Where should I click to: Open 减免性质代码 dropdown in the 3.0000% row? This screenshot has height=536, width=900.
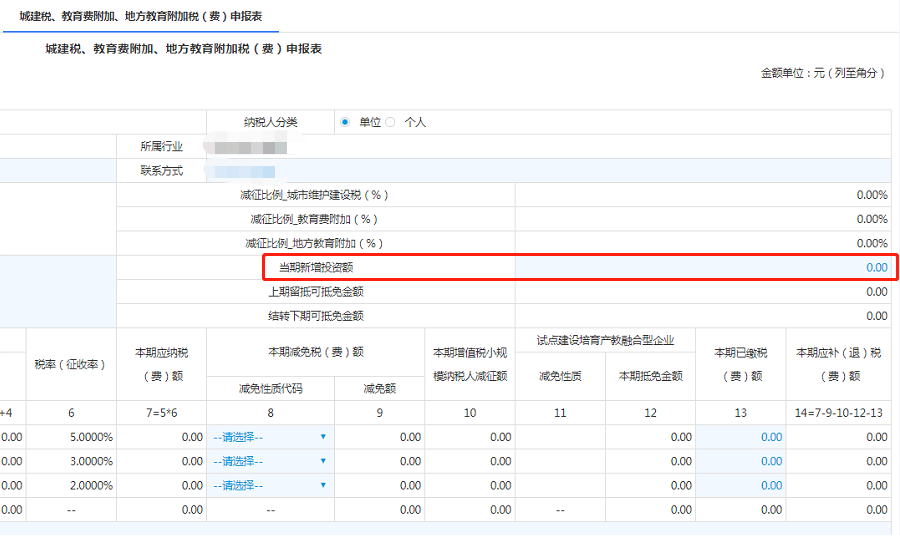click(270, 461)
